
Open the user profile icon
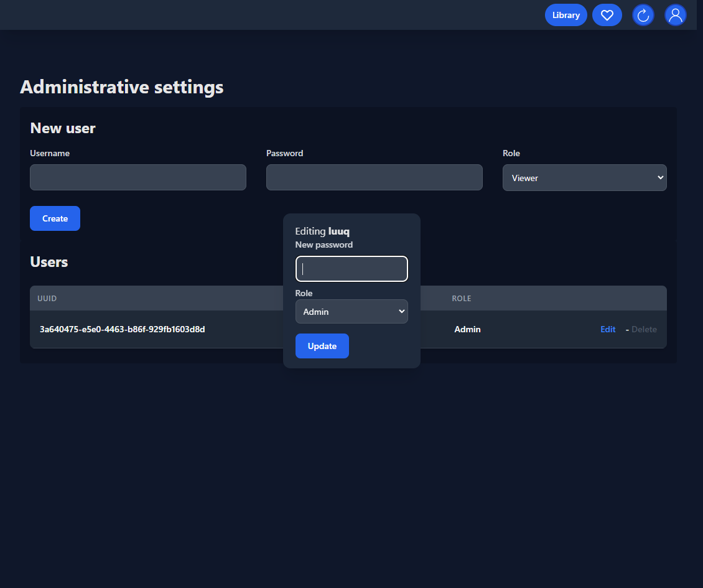tap(675, 16)
